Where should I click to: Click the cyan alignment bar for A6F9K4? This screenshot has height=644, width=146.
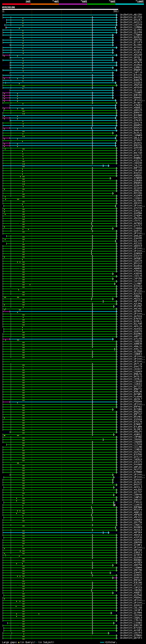point(56,533)
